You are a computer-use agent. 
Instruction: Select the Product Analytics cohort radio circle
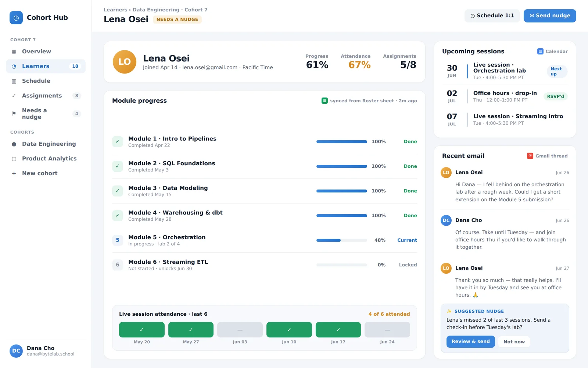(x=14, y=159)
